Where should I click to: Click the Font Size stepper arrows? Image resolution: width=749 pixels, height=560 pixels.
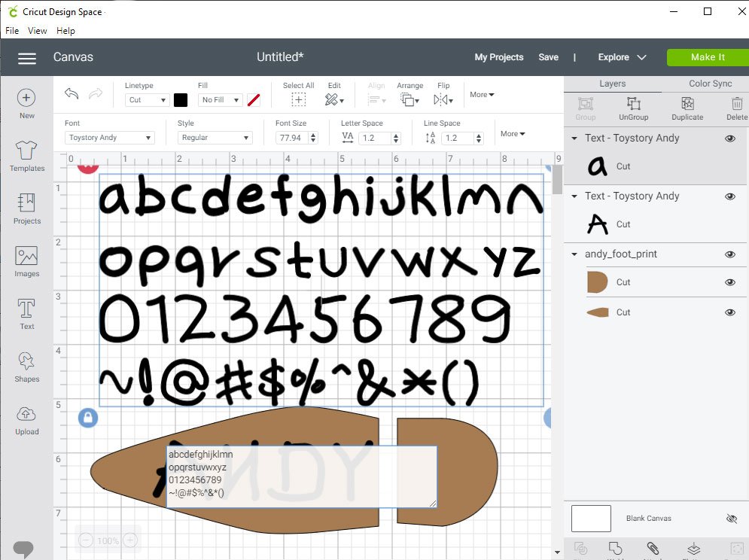tap(313, 138)
